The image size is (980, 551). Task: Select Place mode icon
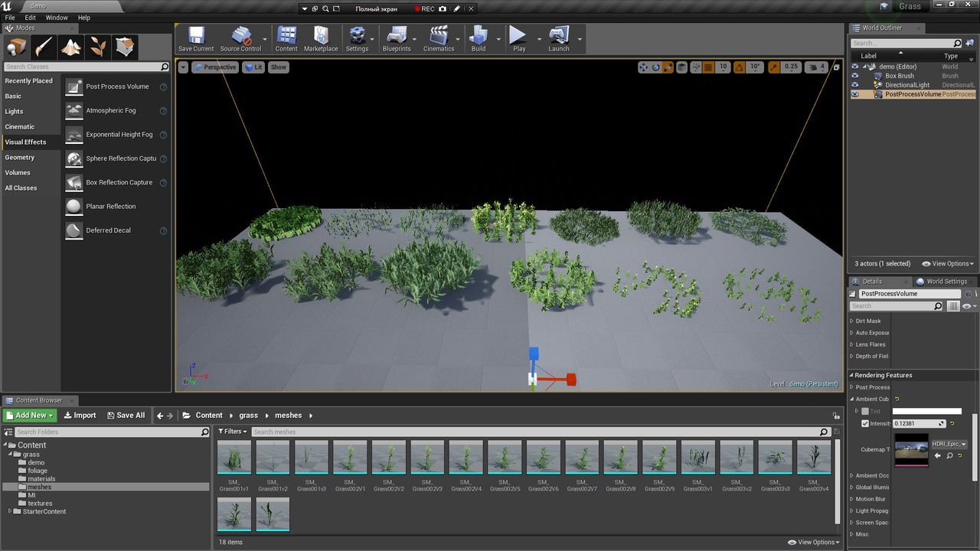point(17,47)
